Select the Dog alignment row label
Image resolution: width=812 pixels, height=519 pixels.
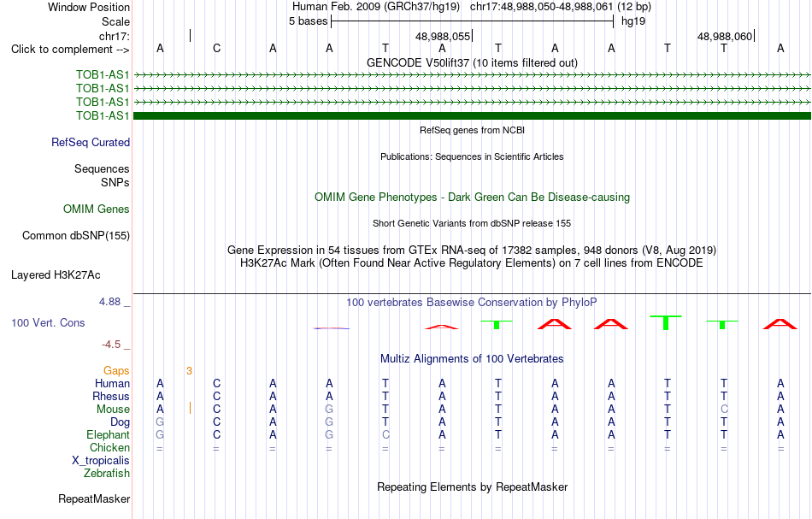120,422
